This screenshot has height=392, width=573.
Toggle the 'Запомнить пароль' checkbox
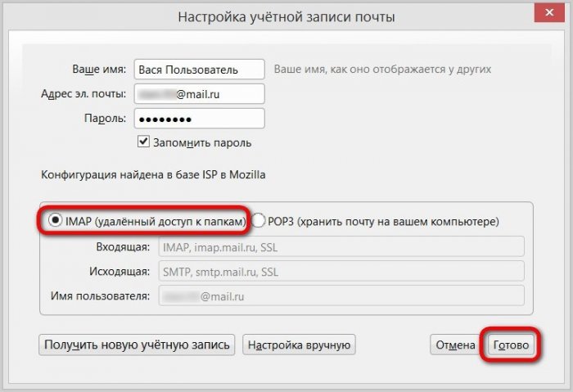145,142
